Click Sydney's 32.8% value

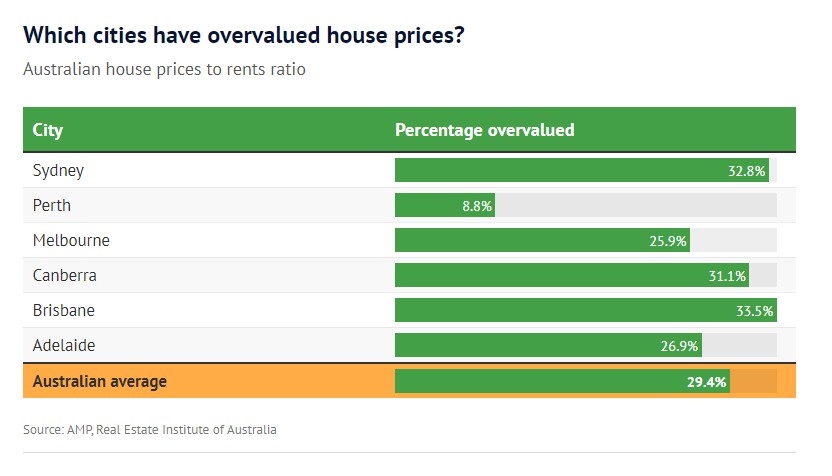click(x=746, y=171)
